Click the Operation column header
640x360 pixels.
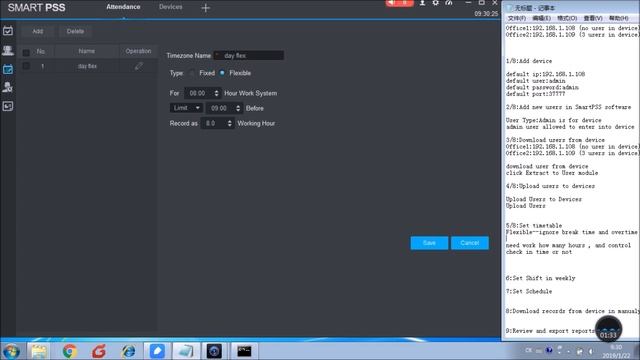tap(138, 51)
